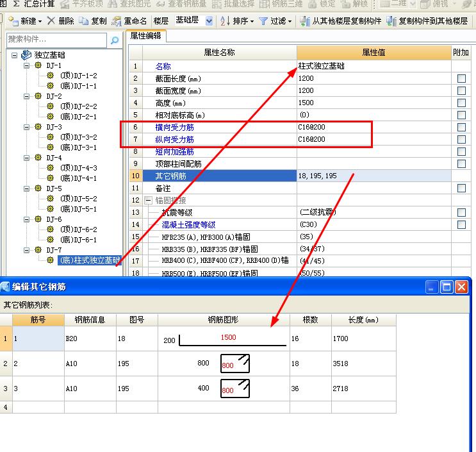Click the 钢筋三维 toolbar icon
The width and height of the screenshot is (476, 452).
click(264, 4)
